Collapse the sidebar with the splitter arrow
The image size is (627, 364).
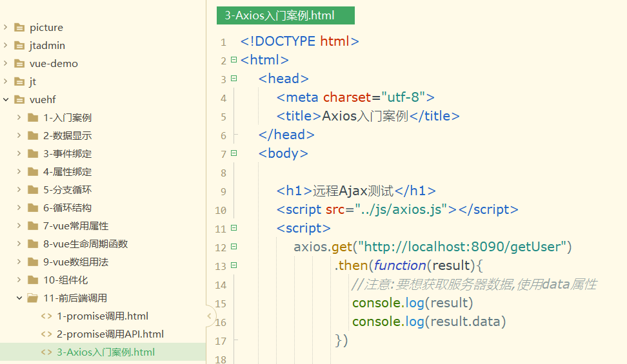tap(209, 316)
